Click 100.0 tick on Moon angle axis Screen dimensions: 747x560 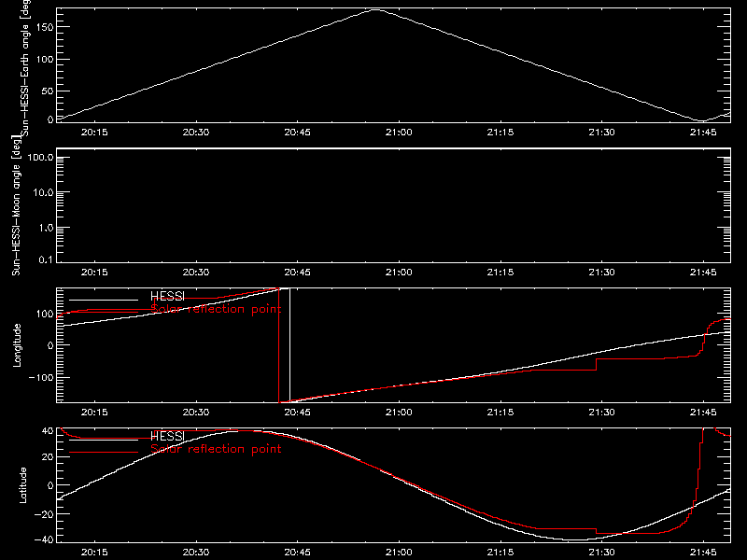point(40,157)
